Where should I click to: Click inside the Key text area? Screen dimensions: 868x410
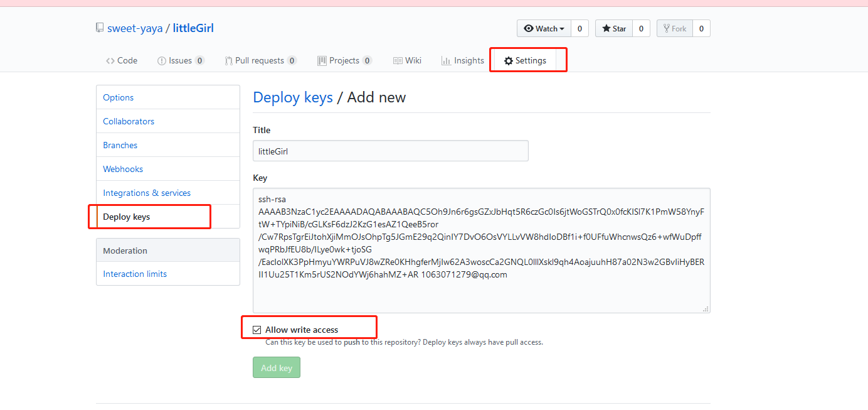click(x=482, y=250)
